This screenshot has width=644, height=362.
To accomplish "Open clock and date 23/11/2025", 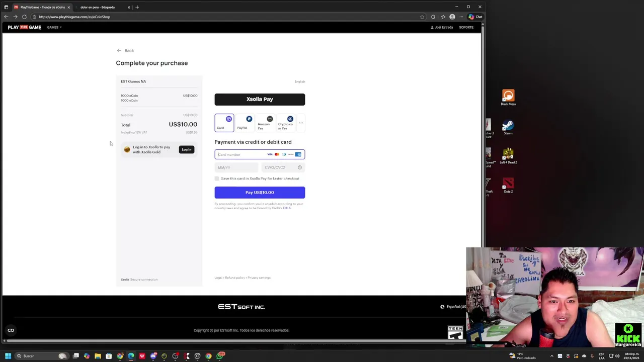I will 631,356.
